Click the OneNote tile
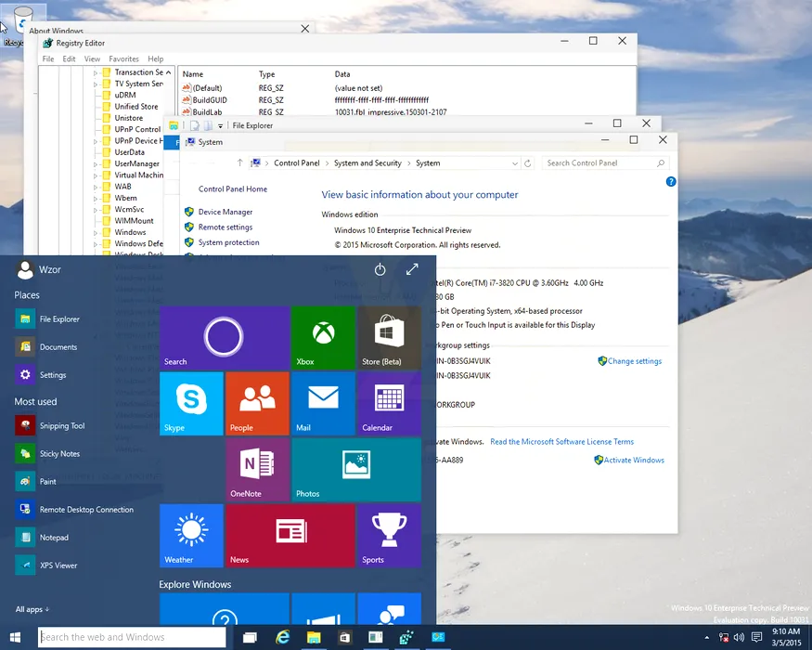This screenshot has width=812, height=650. click(257, 469)
